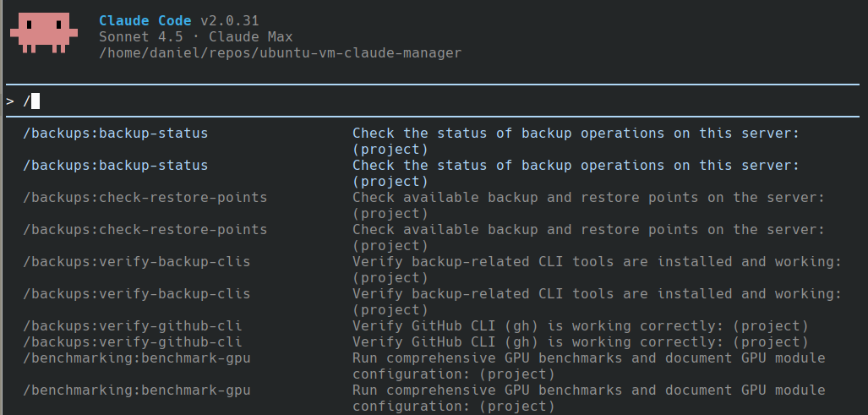Viewport: 868px width, 415px height.
Task: Select the second /backups:backup-status command
Action: click(116, 166)
